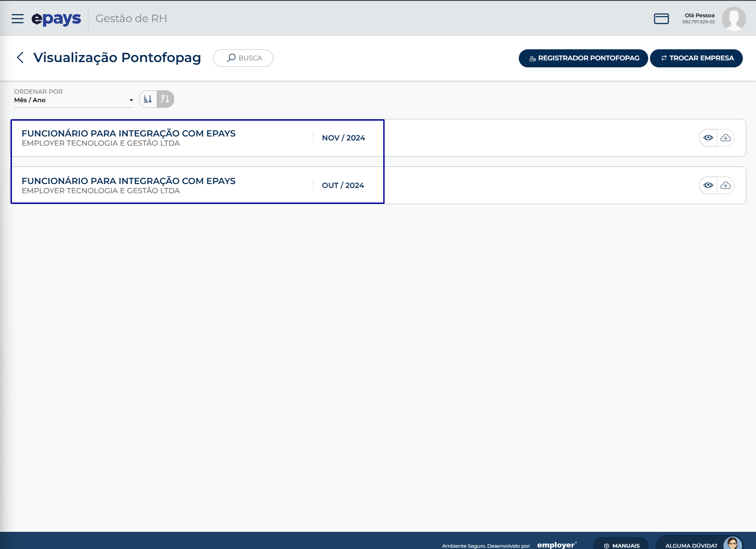The image size is (756, 549).
Task: View the OUT / 2024 record
Action: (x=708, y=185)
